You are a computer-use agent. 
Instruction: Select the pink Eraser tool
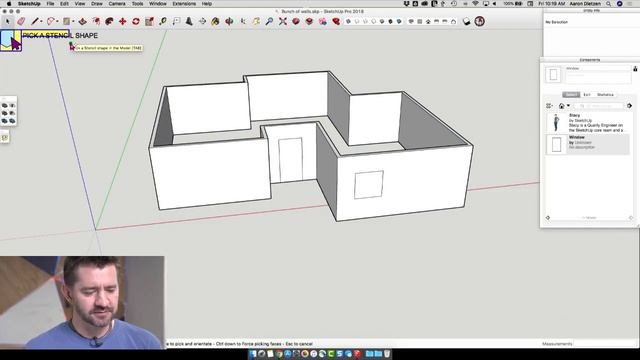click(x=21, y=21)
